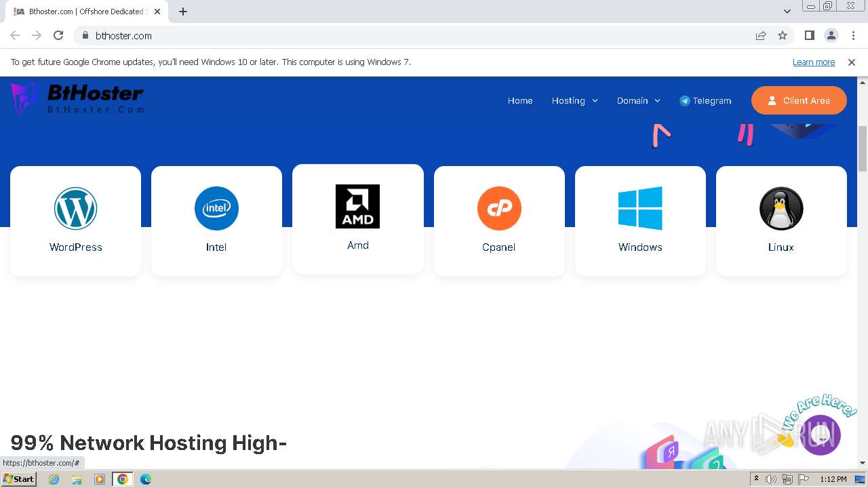This screenshot has height=488, width=868.
Task: Click the WordPress label text
Action: (x=76, y=247)
